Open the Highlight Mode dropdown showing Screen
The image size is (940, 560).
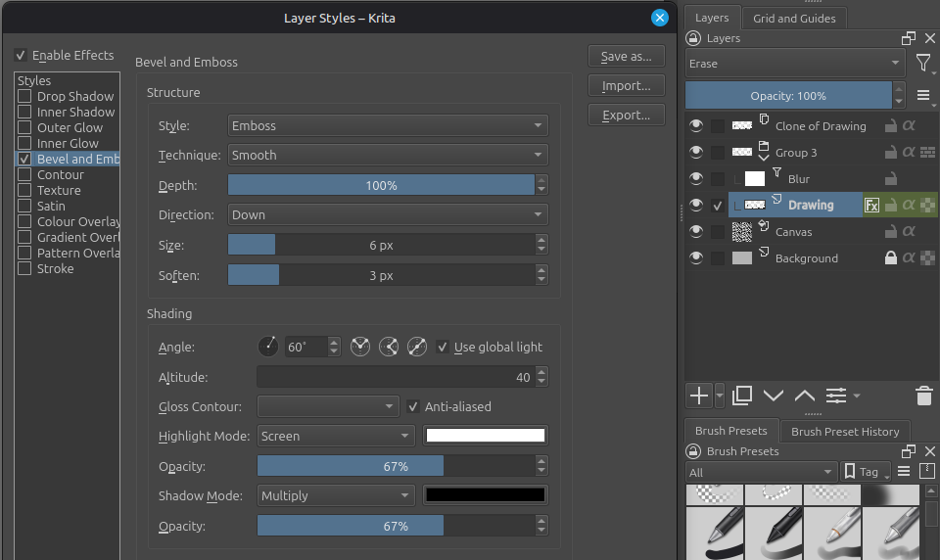pos(336,436)
